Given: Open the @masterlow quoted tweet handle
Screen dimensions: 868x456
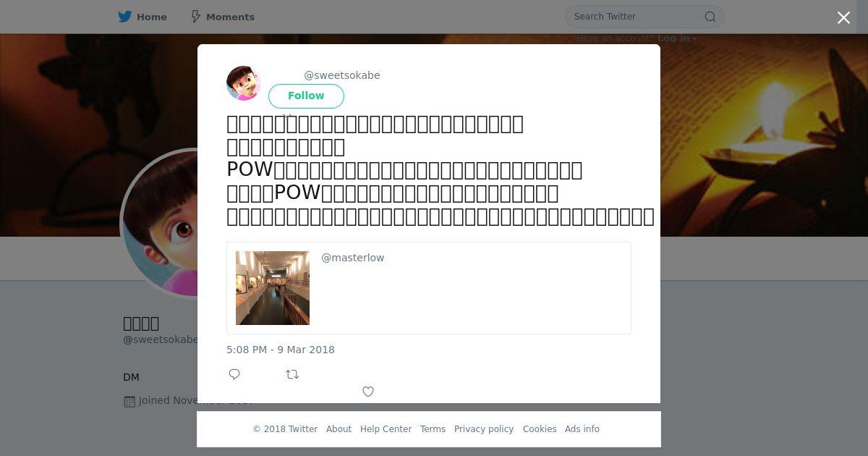Looking at the screenshot, I should pos(353,258).
